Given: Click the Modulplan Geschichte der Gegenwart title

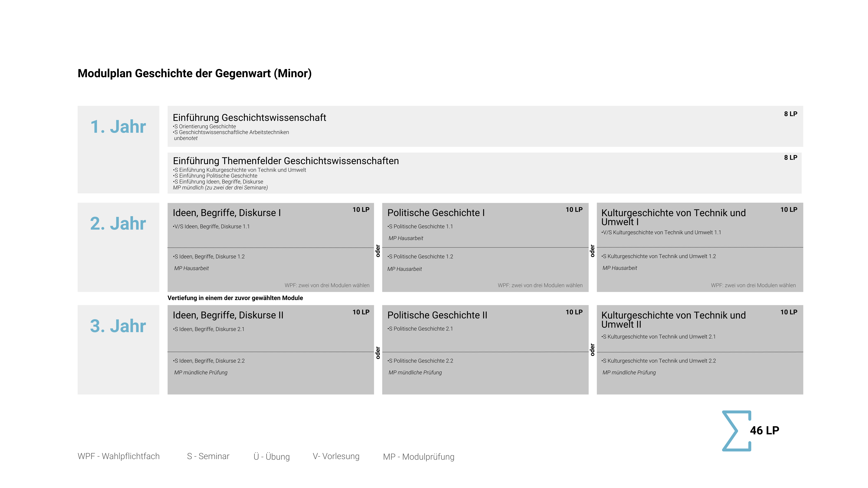Looking at the screenshot, I should point(194,73).
